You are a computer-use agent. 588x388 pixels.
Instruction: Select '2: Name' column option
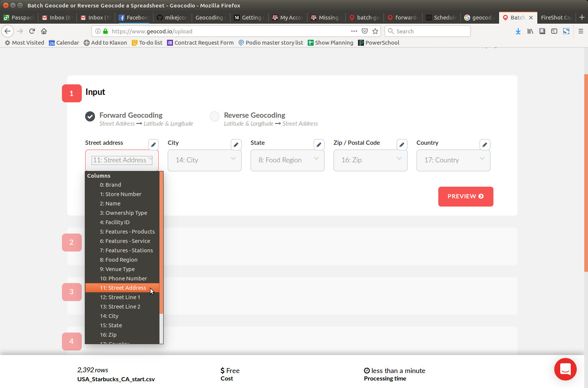(x=122, y=204)
